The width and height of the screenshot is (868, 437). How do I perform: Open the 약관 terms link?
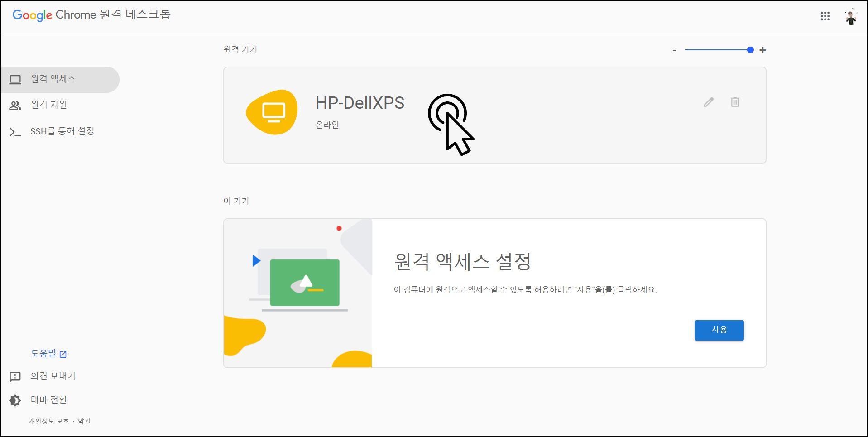click(x=84, y=421)
